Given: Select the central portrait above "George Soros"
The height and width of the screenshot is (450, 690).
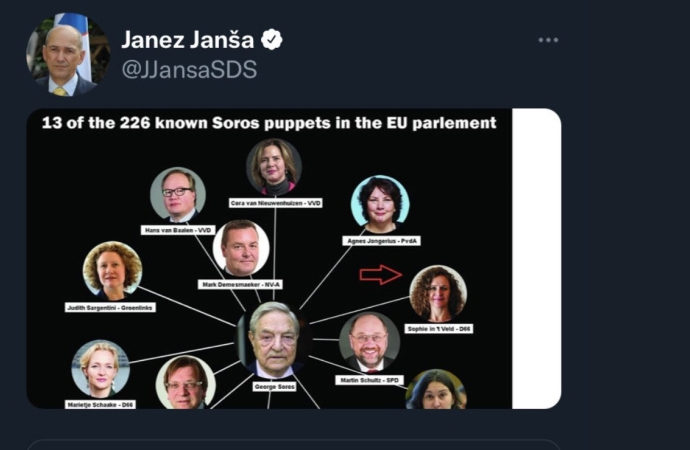Looking at the screenshot, I should (x=273, y=338).
